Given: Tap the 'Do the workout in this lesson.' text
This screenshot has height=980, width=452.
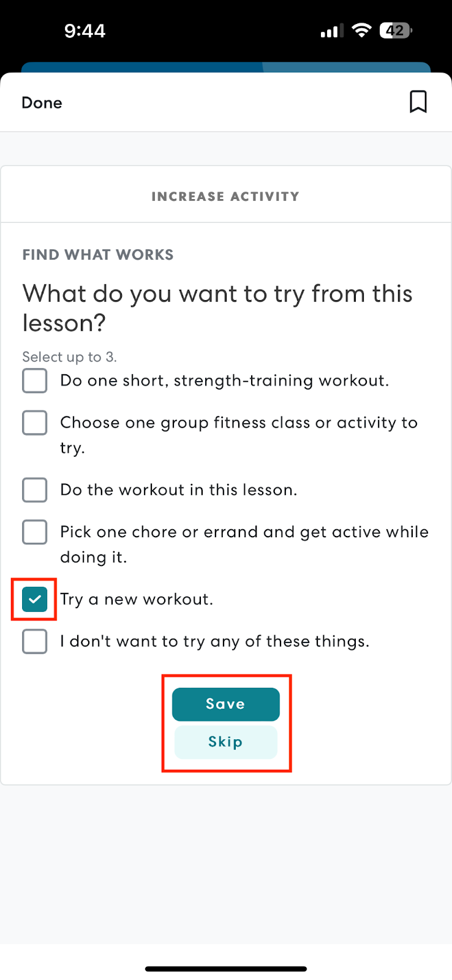Looking at the screenshot, I should (x=179, y=490).
